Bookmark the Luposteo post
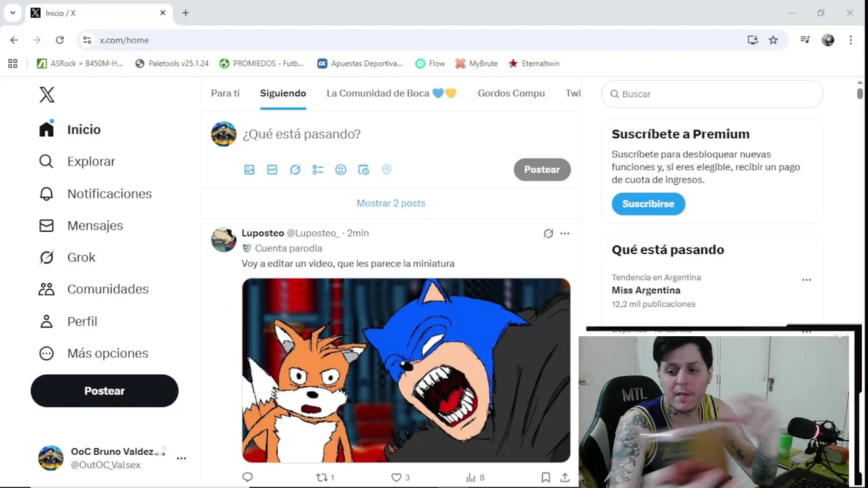 546,477
